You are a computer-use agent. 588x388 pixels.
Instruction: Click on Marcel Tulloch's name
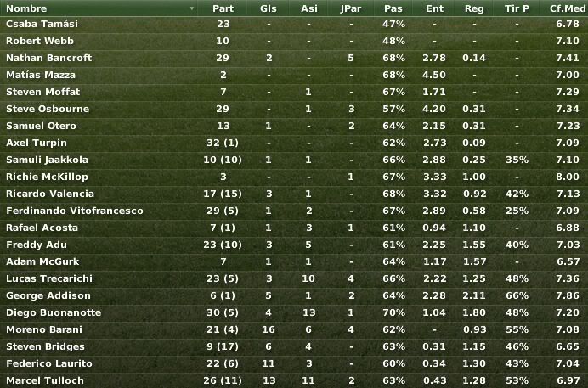[x=45, y=380]
